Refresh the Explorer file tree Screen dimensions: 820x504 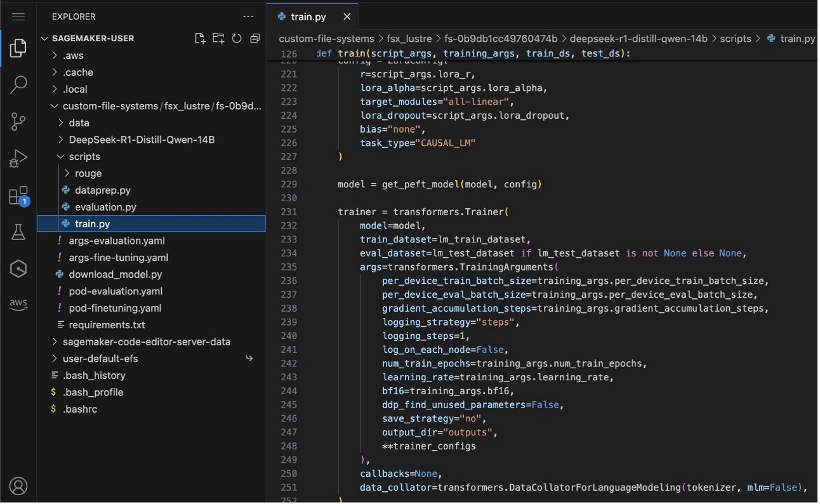click(x=237, y=38)
